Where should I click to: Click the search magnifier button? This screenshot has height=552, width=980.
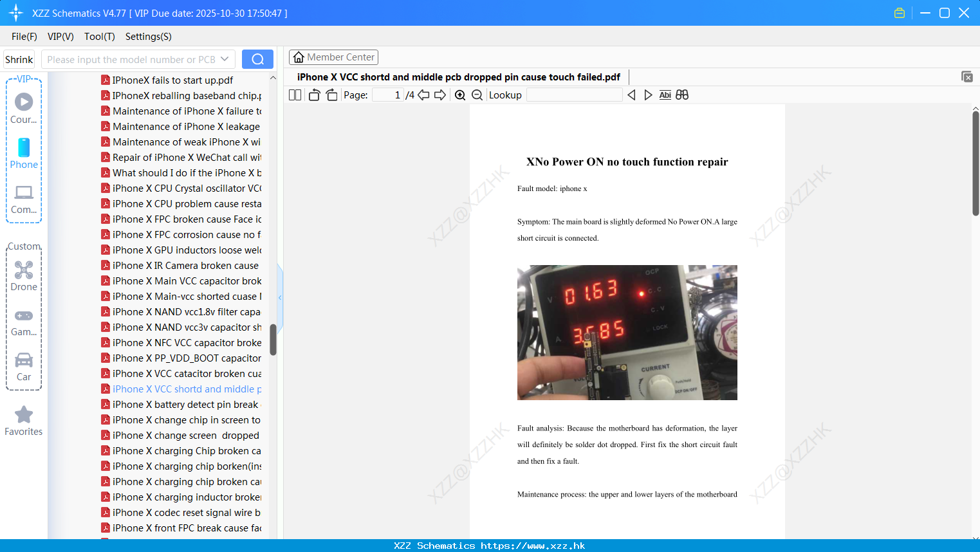tap(257, 59)
